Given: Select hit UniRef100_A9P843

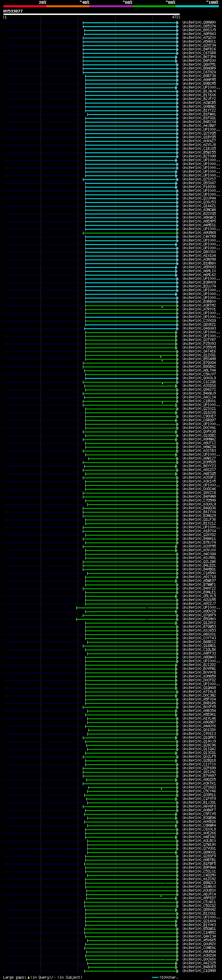Looking at the screenshot, I should point(199,34).
